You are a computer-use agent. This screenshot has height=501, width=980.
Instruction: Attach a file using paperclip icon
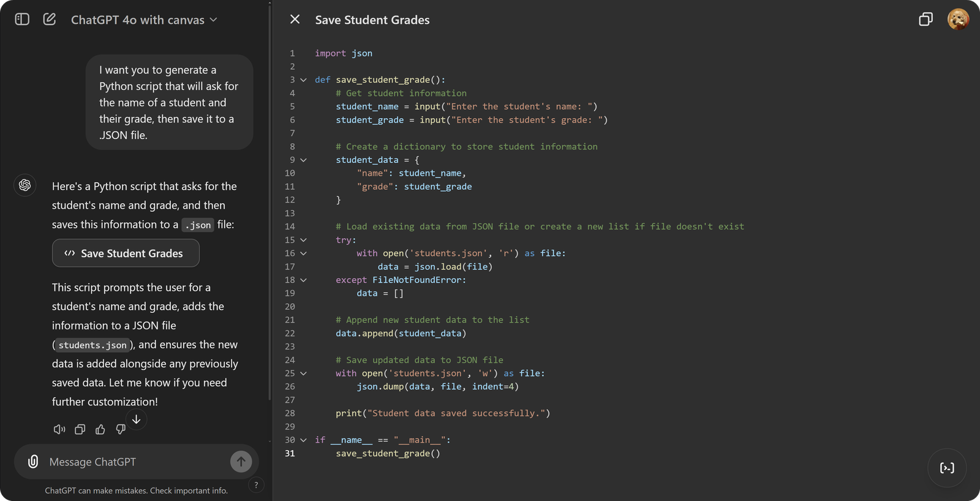tap(33, 462)
